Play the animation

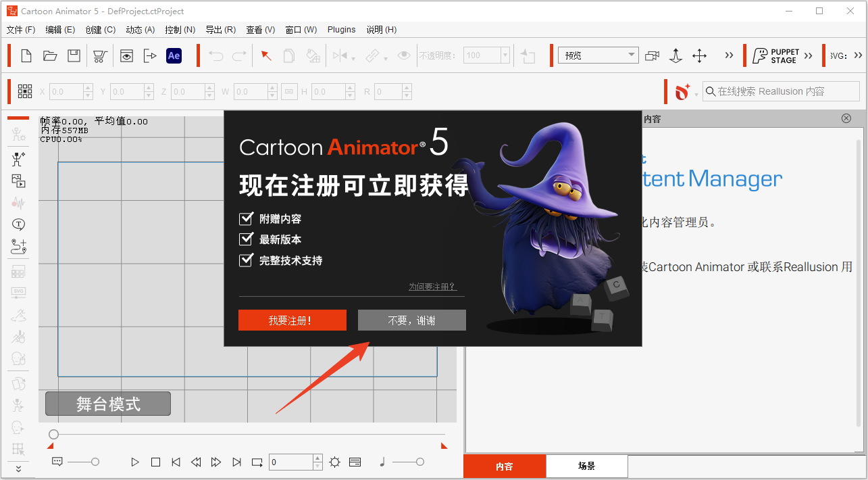[x=135, y=462]
